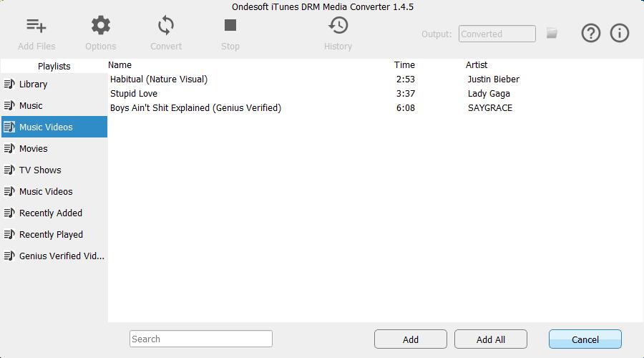Click the 2:53 time value
The image size is (644, 358).
click(406, 79)
